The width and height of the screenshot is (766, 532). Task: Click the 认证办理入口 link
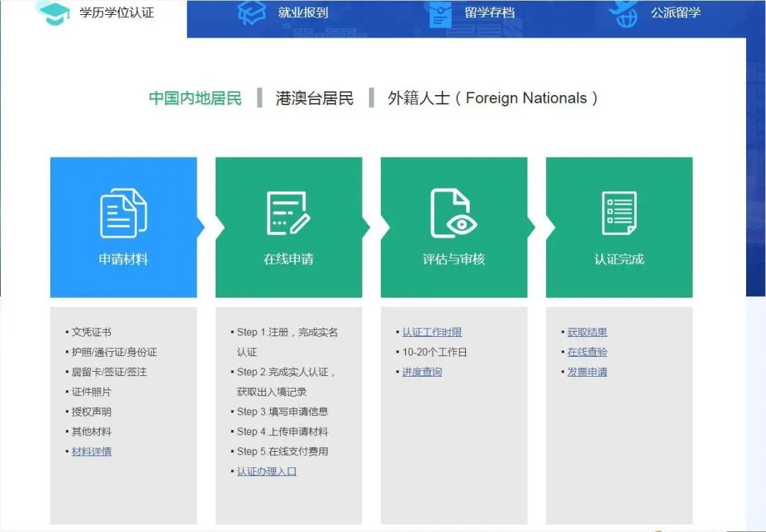(x=267, y=471)
